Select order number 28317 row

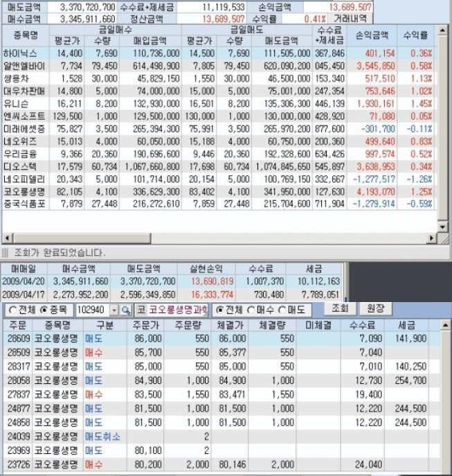(x=222, y=367)
